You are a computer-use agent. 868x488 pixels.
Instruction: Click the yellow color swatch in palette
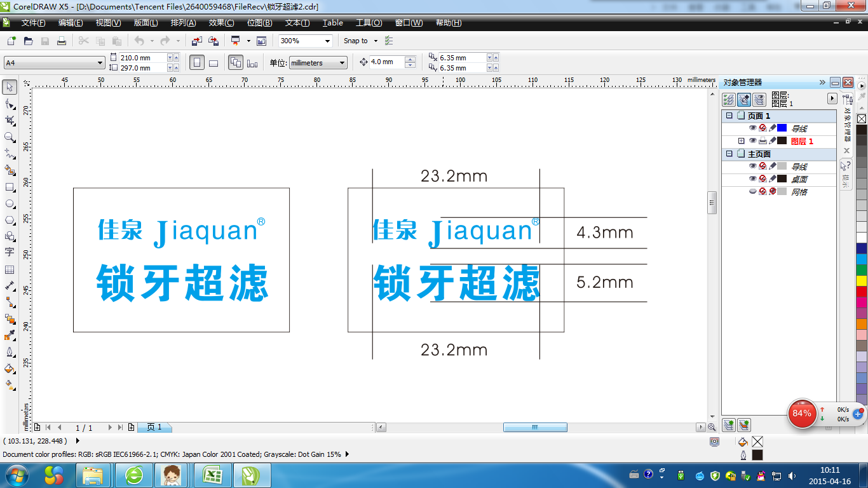tap(862, 280)
